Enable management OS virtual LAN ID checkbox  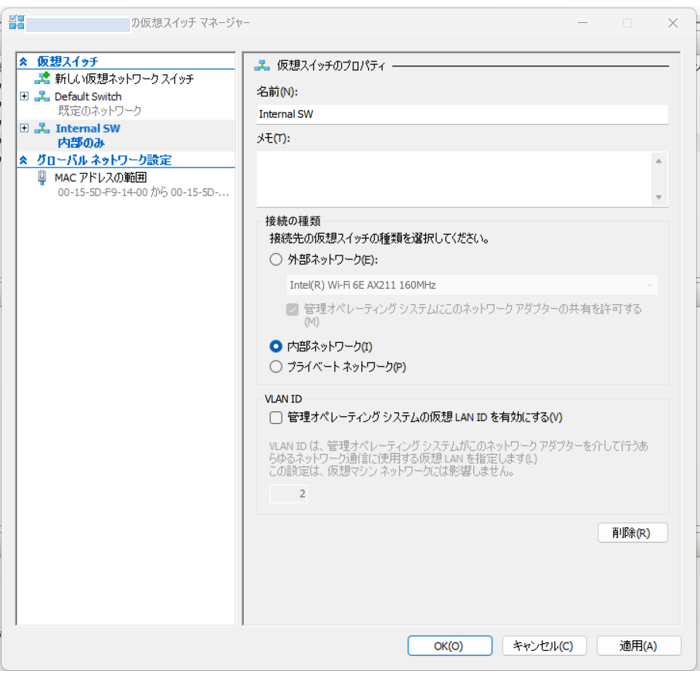point(276,417)
